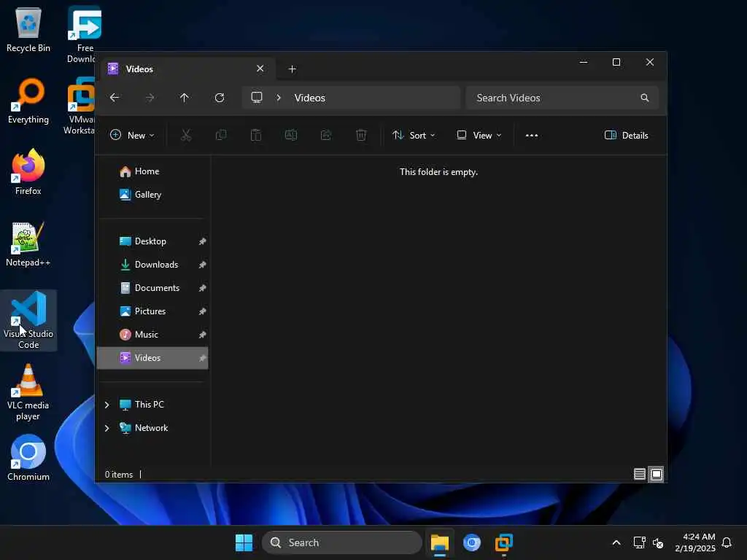Viewport: 747px width, 560px height.
Task: Open Documents in the navigation pane
Action: 152,288
